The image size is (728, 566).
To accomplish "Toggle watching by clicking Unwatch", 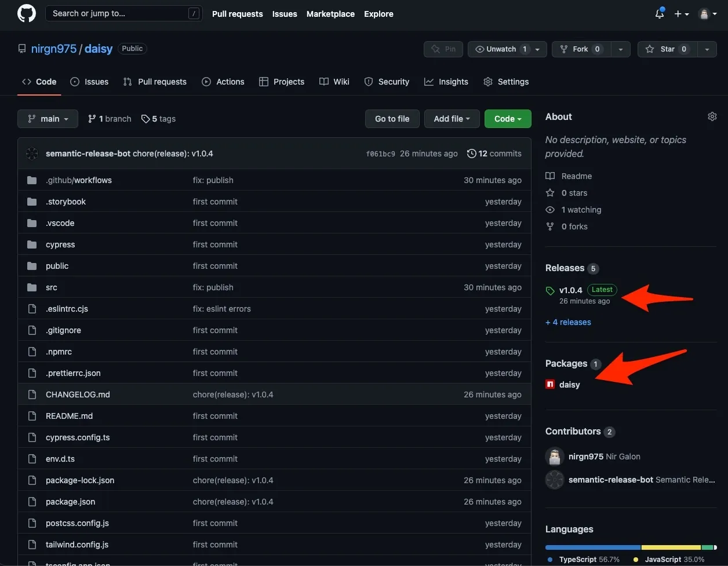I will click(x=502, y=49).
